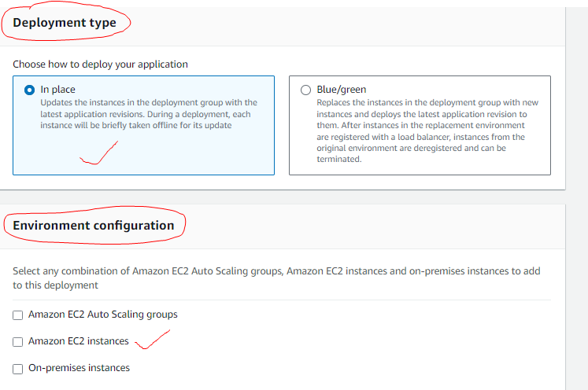The height and width of the screenshot is (390, 588).
Task: Click 'Choose how to deploy your application' text
Action: coord(100,64)
